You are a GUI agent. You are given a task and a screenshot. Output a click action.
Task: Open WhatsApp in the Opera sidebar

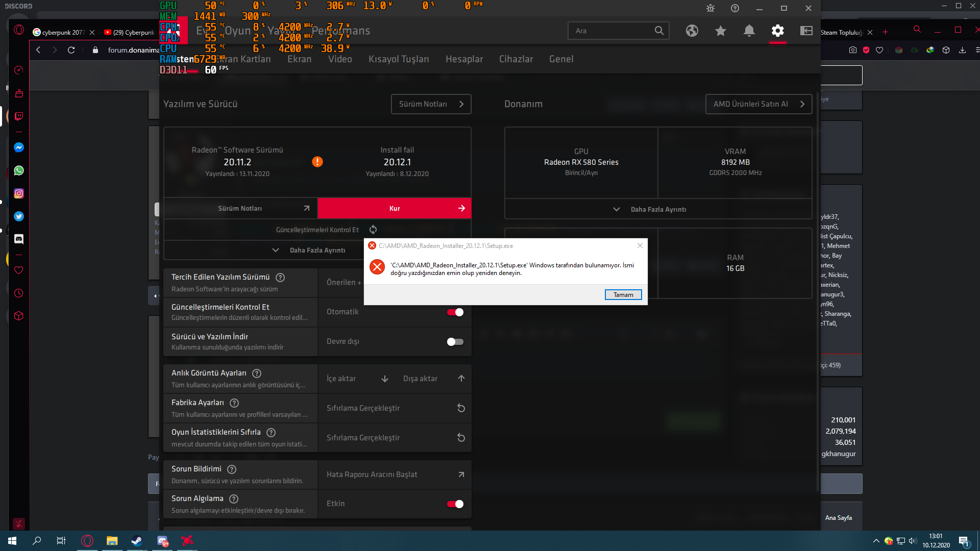(19, 170)
